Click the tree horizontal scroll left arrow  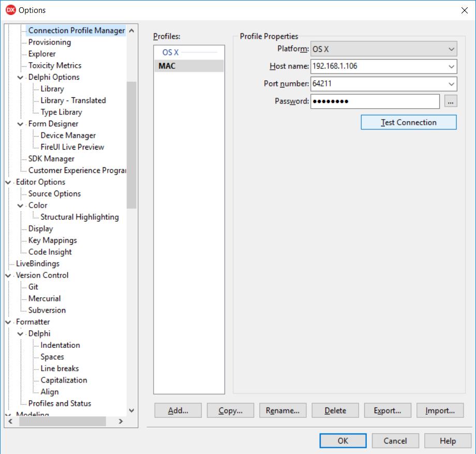click(10, 421)
